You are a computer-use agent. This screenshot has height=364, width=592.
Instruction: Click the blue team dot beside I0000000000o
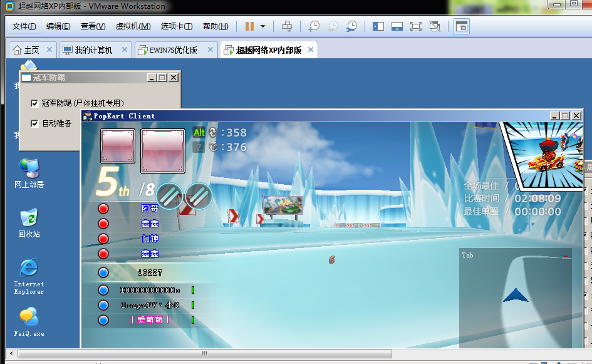(x=103, y=290)
